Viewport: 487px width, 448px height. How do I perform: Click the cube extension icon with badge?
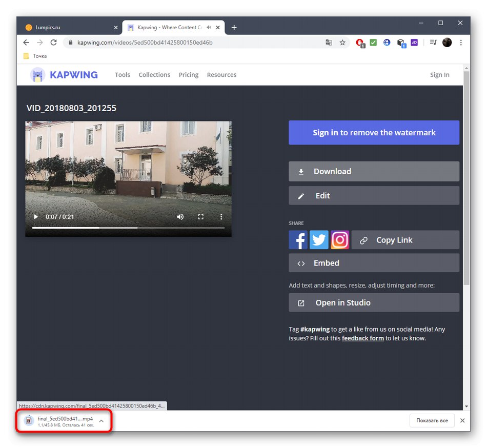point(401,43)
